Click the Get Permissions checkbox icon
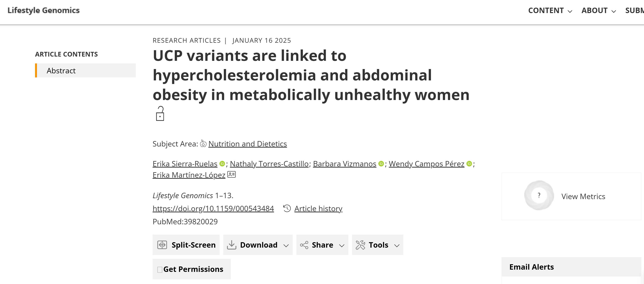The height and width of the screenshot is (284, 644). pos(160,269)
